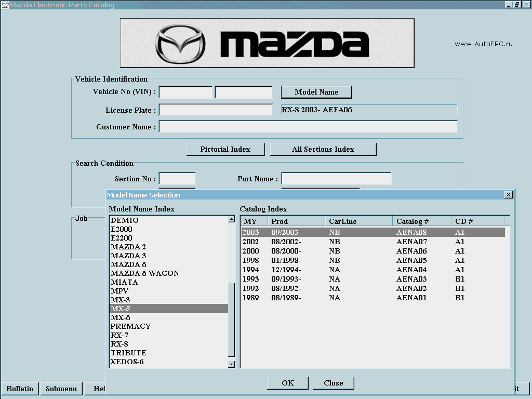Click the Model Name button
The width and height of the screenshot is (532, 399).
316,92
